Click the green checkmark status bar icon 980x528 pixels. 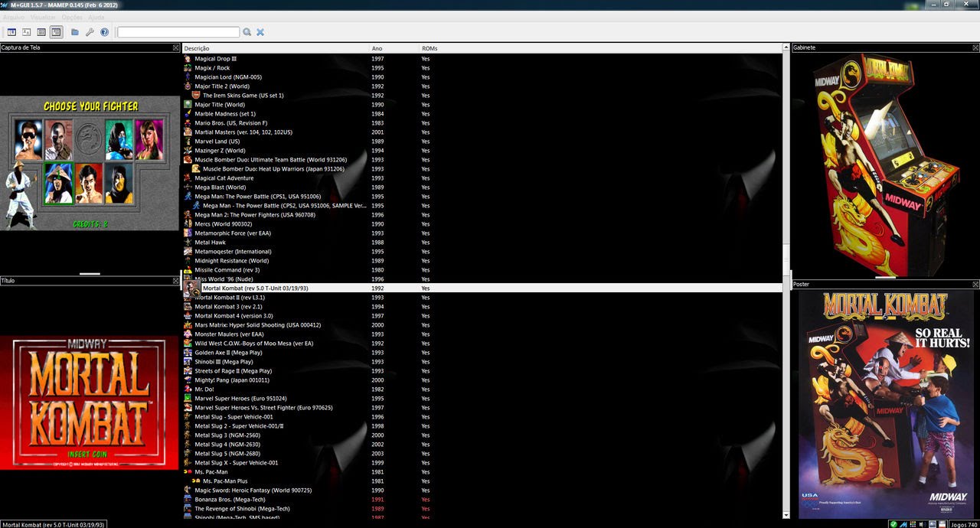(x=893, y=524)
